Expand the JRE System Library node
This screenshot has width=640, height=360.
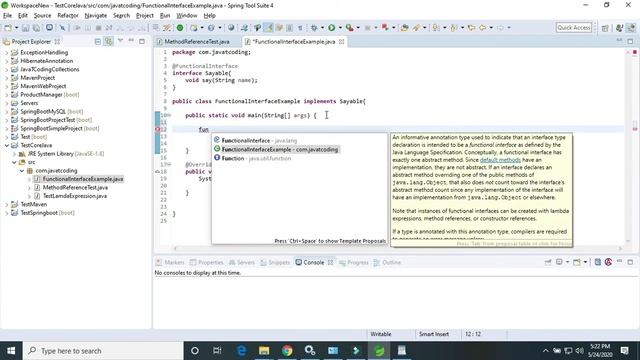[14, 154]
